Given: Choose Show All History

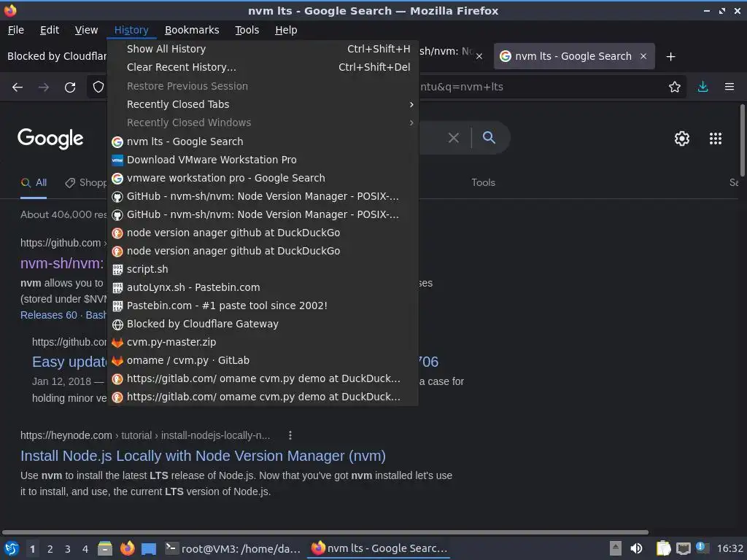Looking at the screenshot, I should (x=263, y=49).
